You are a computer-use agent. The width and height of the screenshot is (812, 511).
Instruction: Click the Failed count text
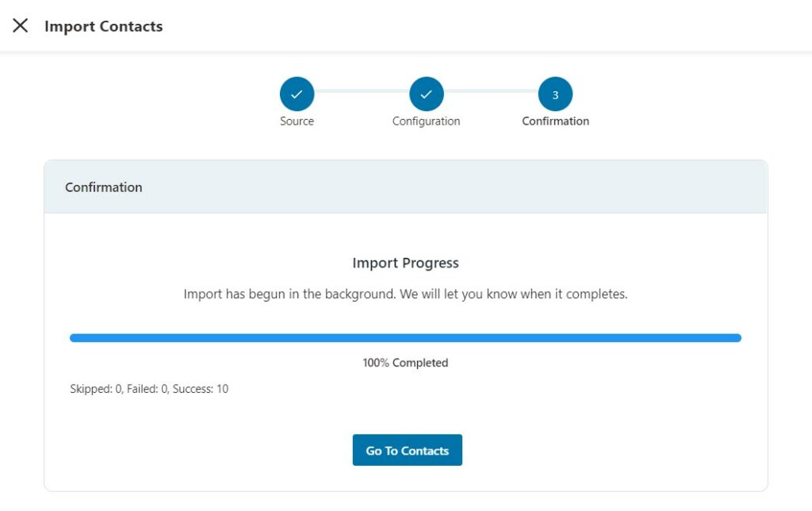coord(148,389)
